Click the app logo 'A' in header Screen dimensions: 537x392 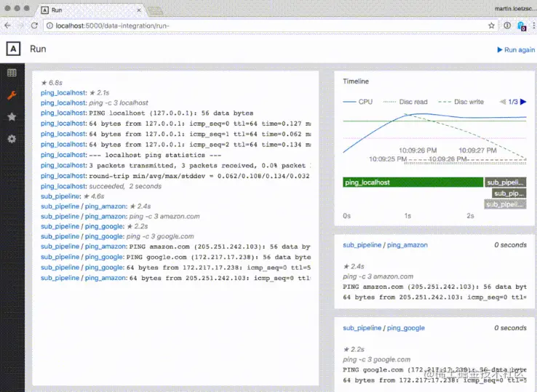tap(13, 49)
